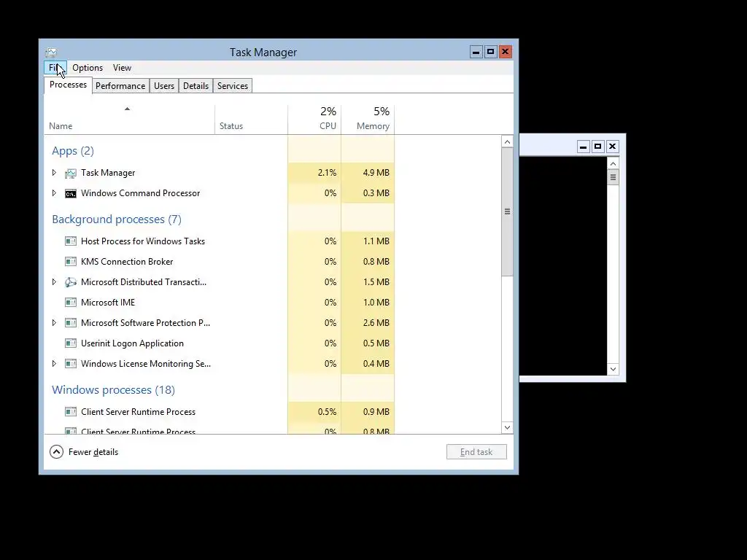This screenshot has width=747, height=560.
Task: Sort by the CPU column header
Action: pyautogui.click(x=314, y=120)
